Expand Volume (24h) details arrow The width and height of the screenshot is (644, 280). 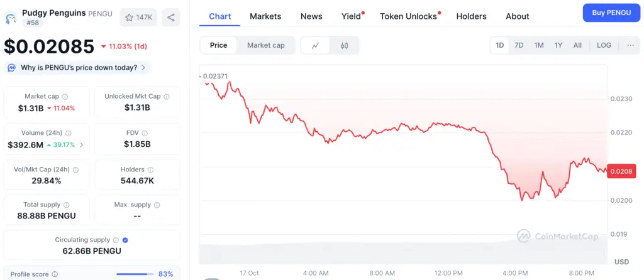(x=82, y=145)
